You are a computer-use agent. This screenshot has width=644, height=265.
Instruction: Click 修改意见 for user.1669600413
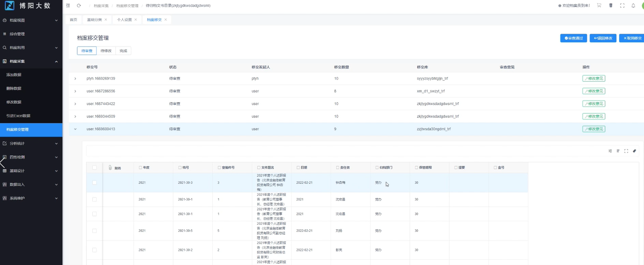pos(594,129)
